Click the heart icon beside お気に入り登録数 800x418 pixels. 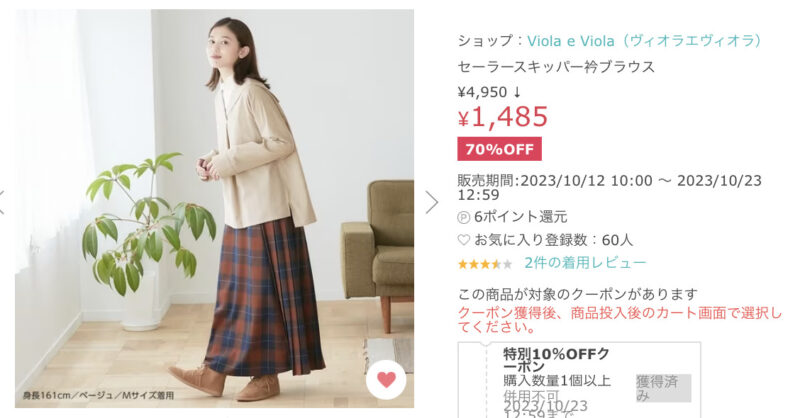click(x=463, y=240)
